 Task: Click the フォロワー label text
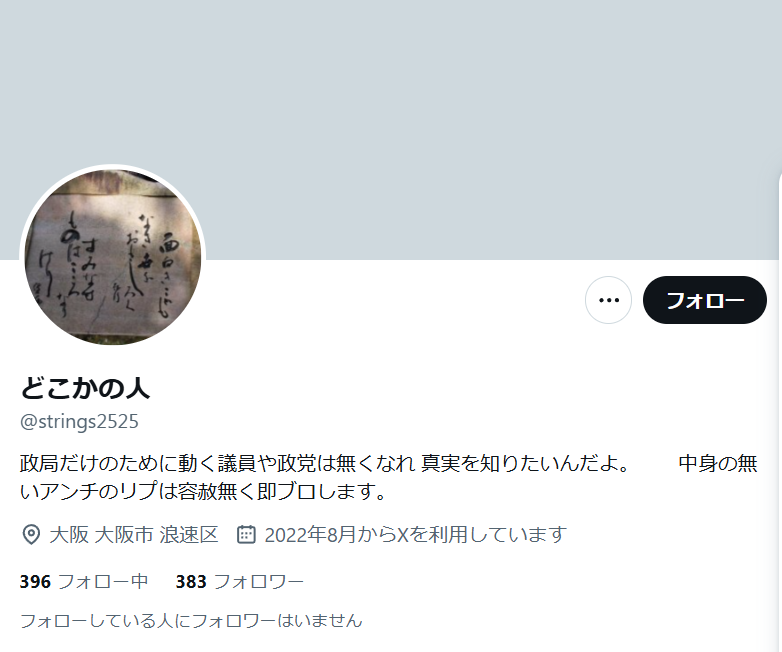click(258, 582)
